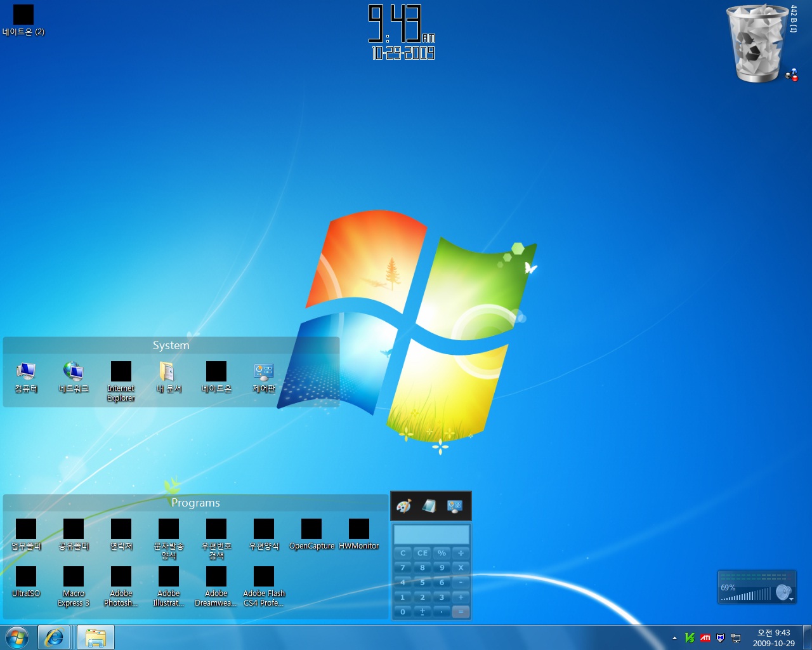Click the taskbar clock showing 오전 9:43
This screenshot has height=650, width=812.
point(773,637)
